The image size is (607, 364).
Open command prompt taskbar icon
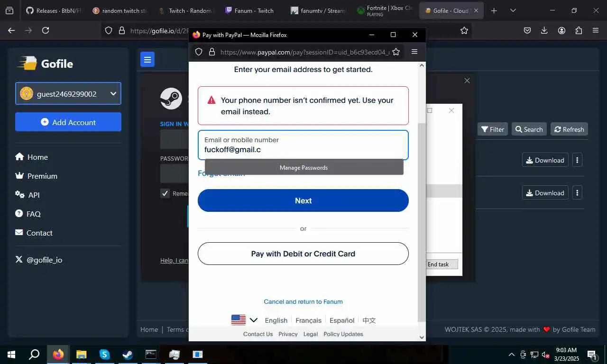[x=151, y=355]
